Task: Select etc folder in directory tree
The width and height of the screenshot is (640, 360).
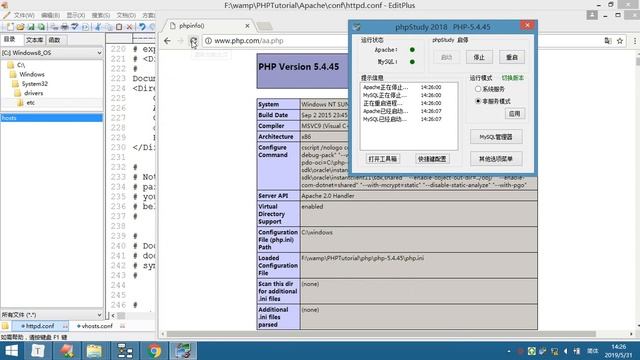Action: coord(30,102)
